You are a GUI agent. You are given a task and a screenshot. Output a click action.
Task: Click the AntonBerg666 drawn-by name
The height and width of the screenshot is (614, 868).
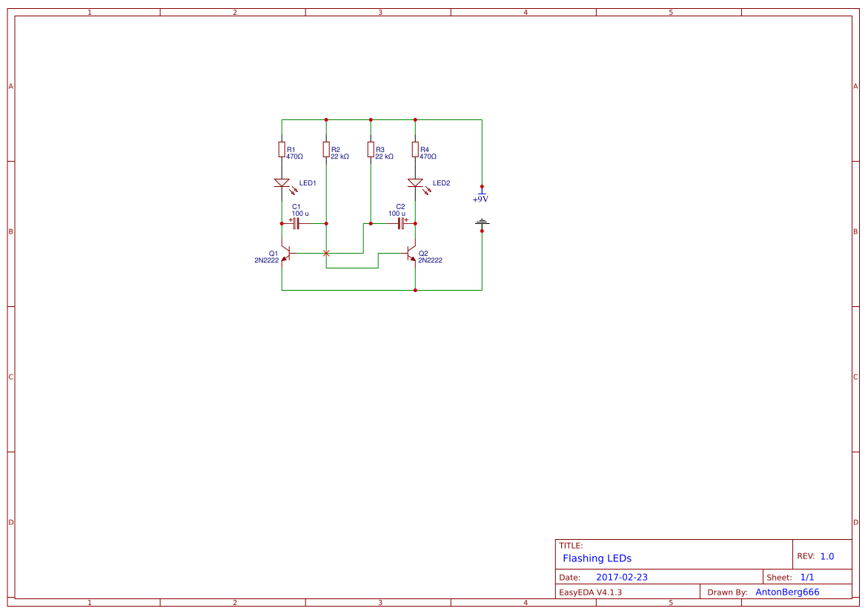(787, 592)
